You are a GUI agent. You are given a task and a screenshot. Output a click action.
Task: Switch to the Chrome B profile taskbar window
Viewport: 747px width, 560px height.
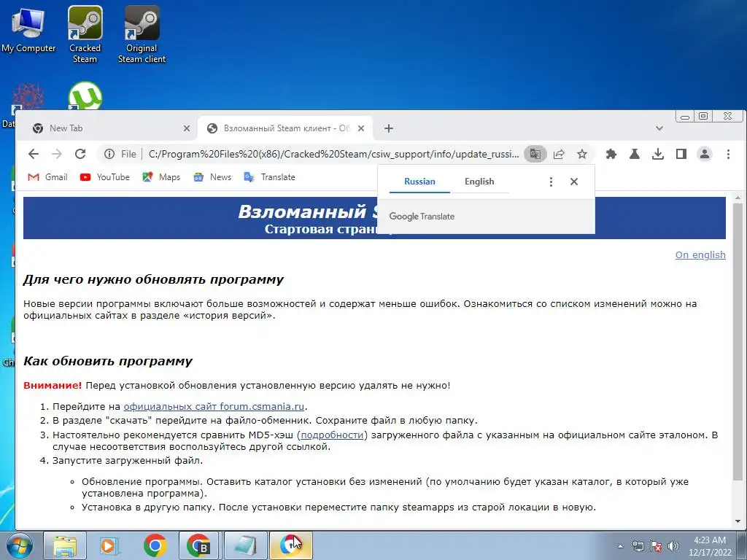198,545
